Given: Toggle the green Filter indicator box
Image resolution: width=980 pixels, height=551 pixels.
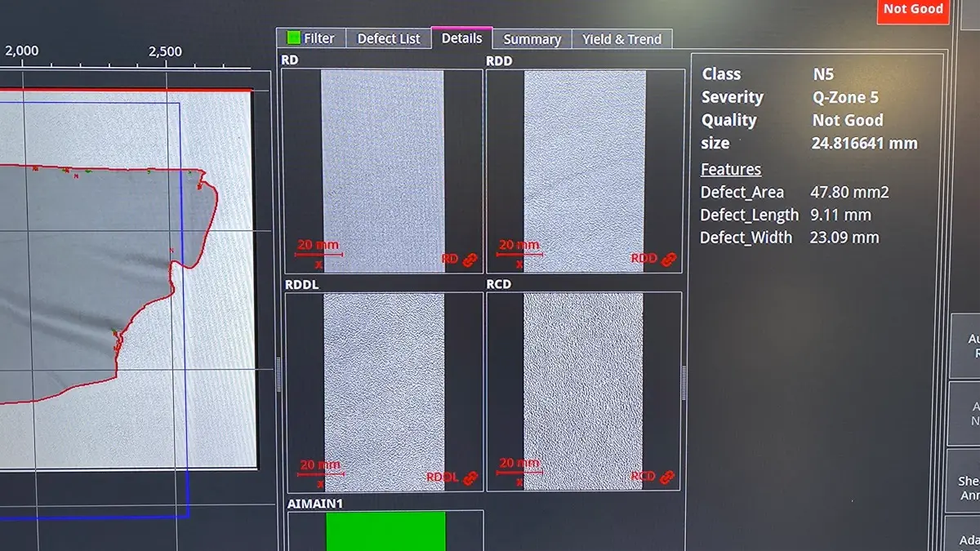Looking at the screenshot, I should pos(293,38).
